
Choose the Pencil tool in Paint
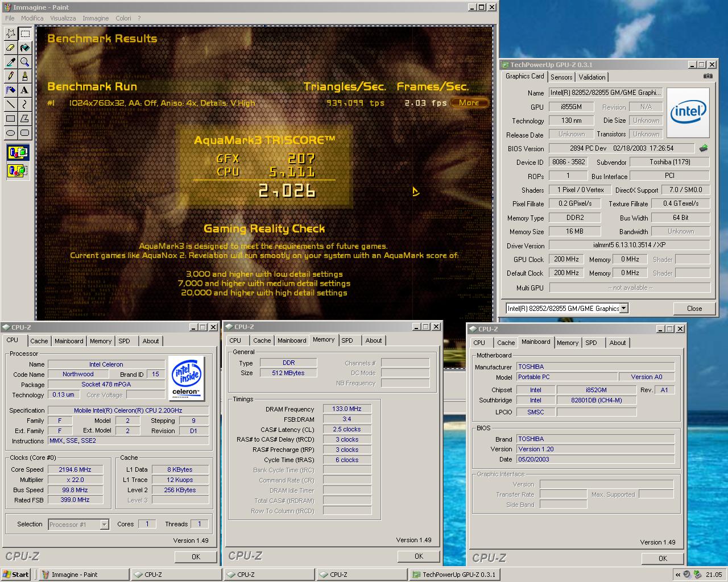pos(10,76)
